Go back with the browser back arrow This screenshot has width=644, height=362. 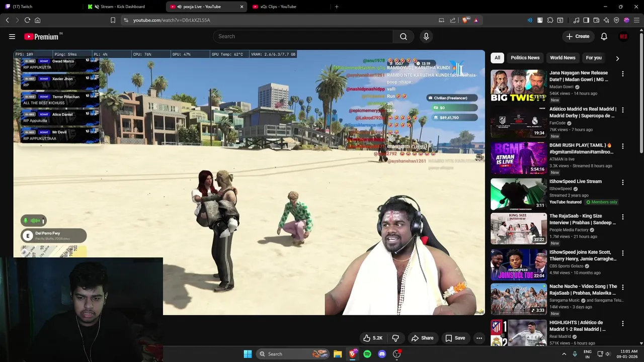tap(7, 20)
